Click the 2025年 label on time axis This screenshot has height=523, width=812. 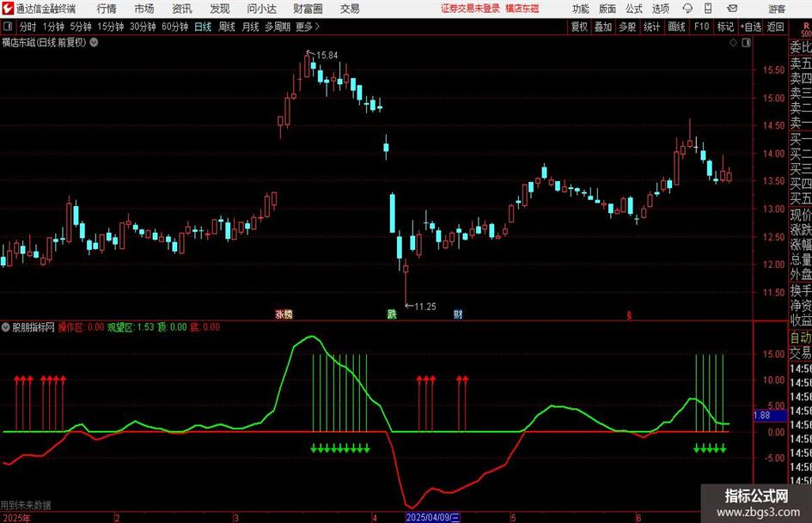(x=16, y=518)
